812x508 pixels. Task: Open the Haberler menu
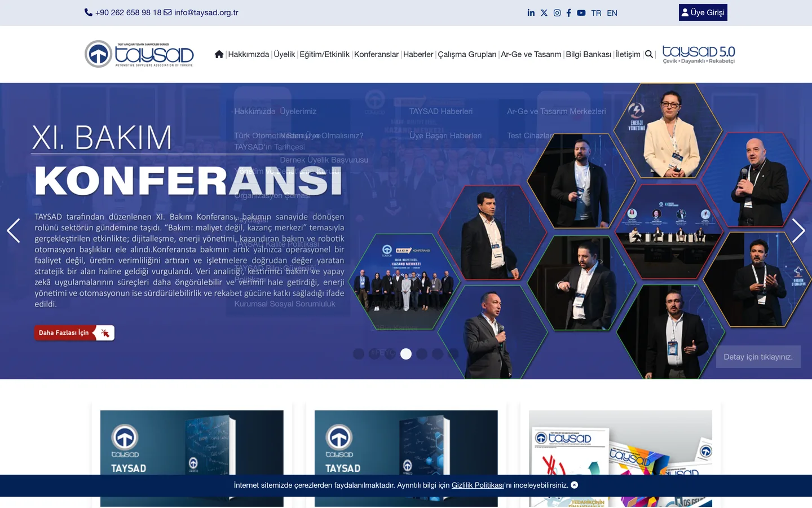(x=418, y=54)
